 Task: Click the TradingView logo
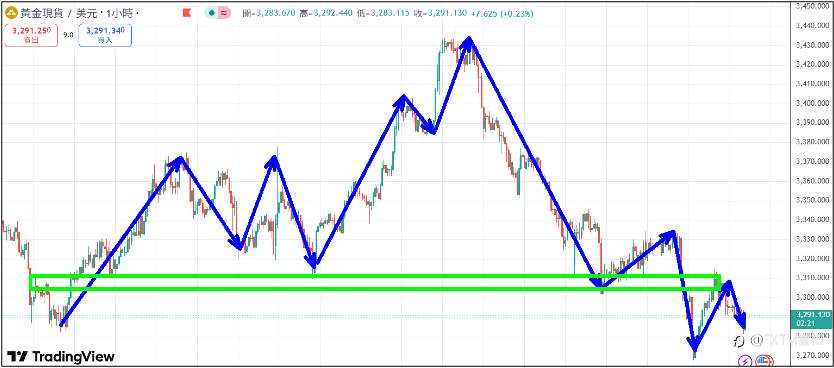coord(60,356)
